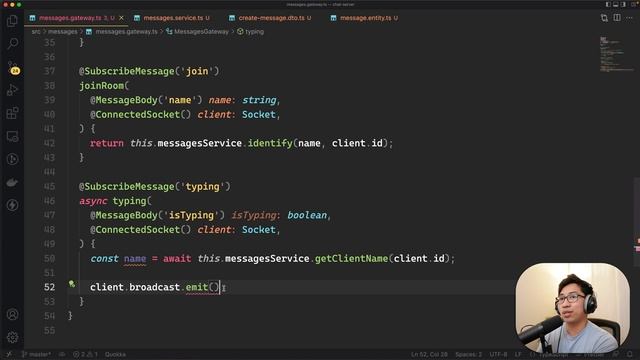Open errors and warnings count in status bar
The height and width of the screenshot is (360, 640).
(85, 355)
